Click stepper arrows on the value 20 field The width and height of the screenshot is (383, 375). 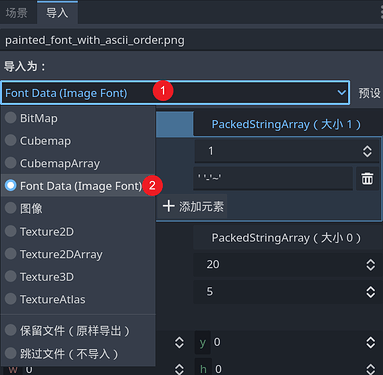370,265
